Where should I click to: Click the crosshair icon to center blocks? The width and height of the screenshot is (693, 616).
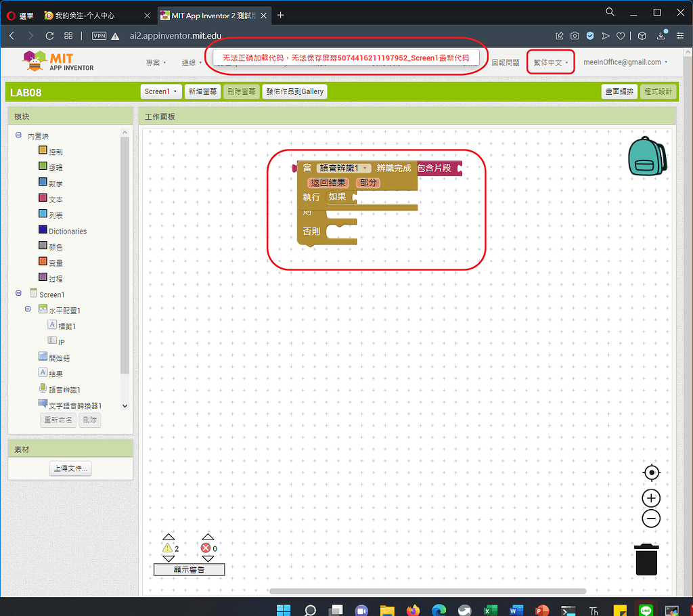click(650, 472)
